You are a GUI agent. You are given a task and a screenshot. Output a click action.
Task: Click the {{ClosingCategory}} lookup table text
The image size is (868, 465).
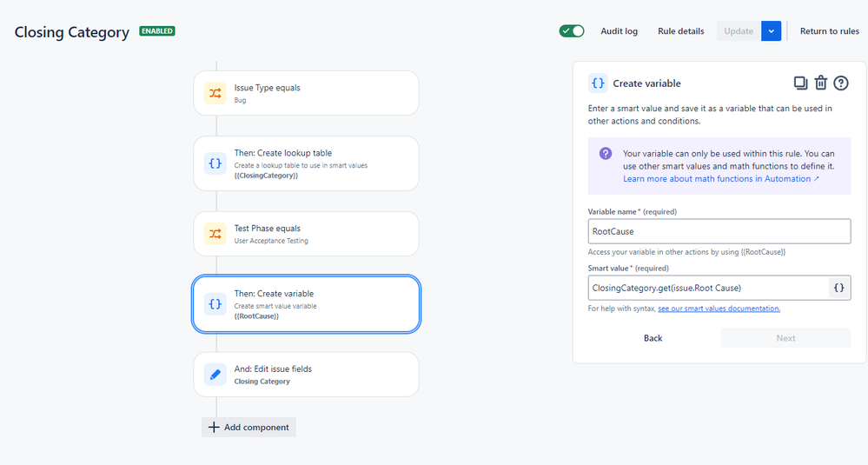point(266,176)
